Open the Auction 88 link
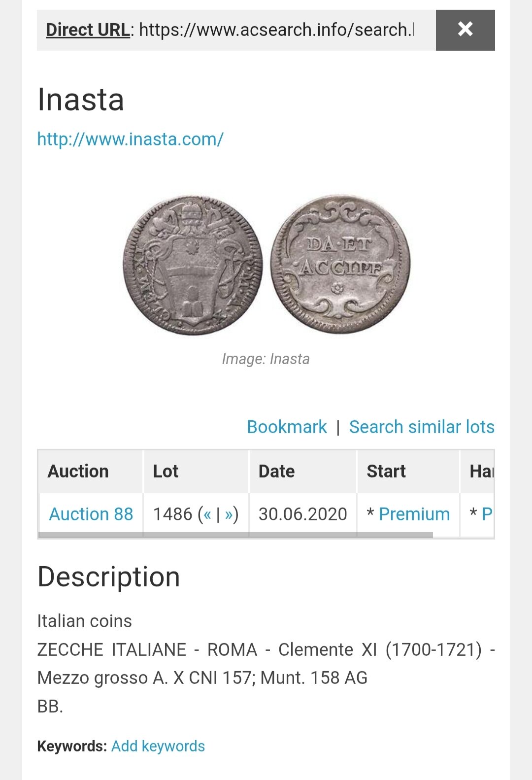This screenshot has width=532, height=780. [x=91, y=514]
